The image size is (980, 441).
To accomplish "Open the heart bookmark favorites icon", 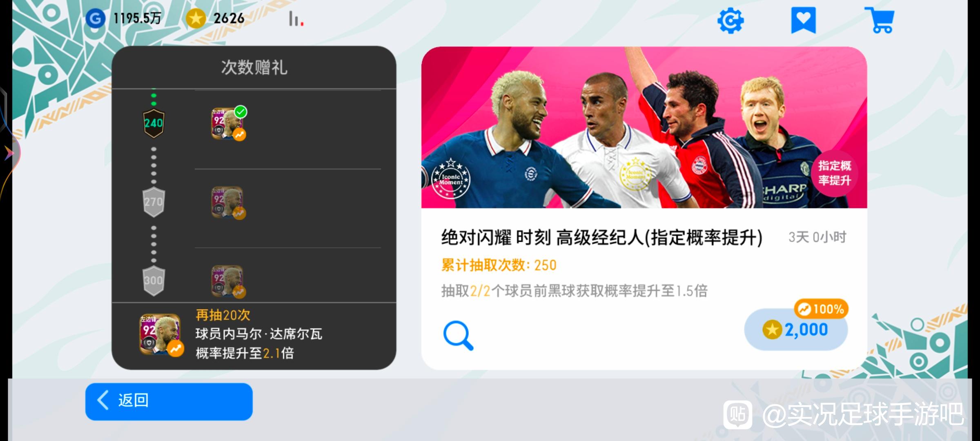I will tap(803, 20).
